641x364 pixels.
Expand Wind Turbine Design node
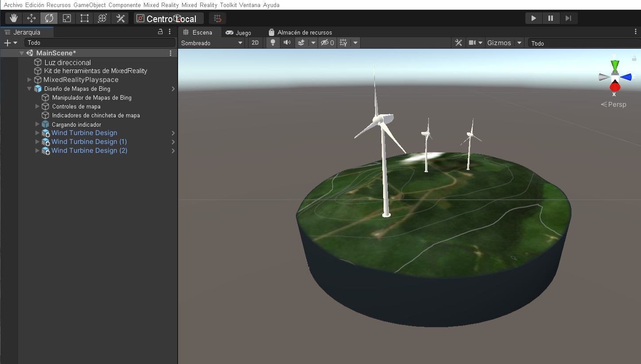[x=37, y=133]
